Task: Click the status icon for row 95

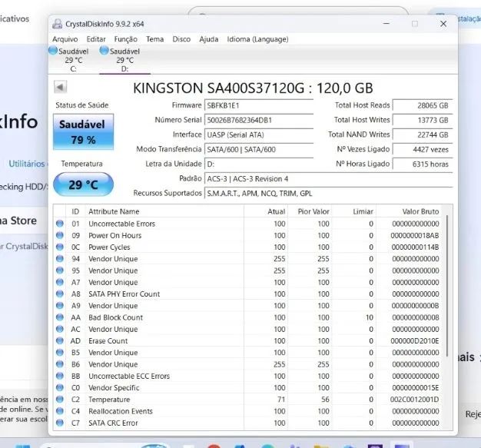Action: pyautogui.click(x=60, y=270)
